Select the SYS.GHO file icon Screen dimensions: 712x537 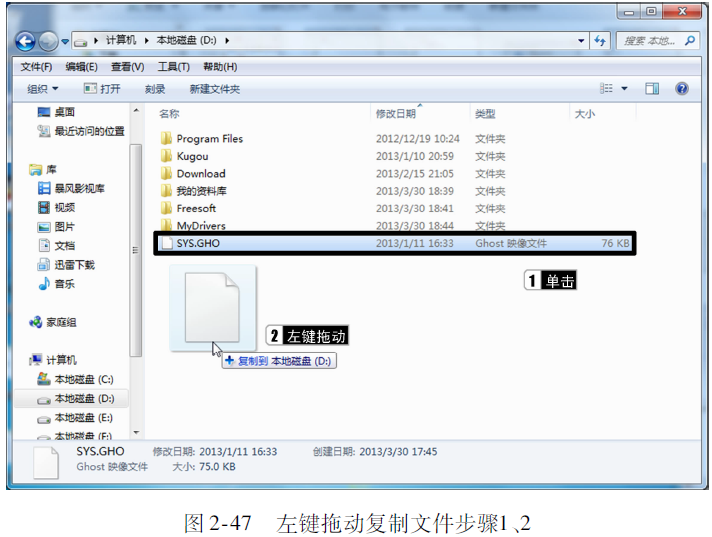click(x=167, y=243)
